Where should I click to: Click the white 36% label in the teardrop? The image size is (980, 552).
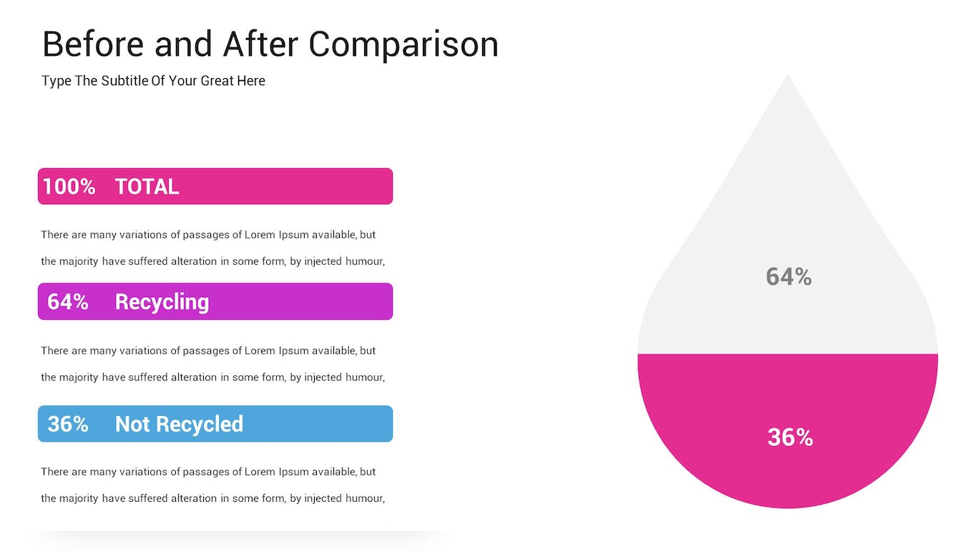pyautogui.click(x=790, y=437)
